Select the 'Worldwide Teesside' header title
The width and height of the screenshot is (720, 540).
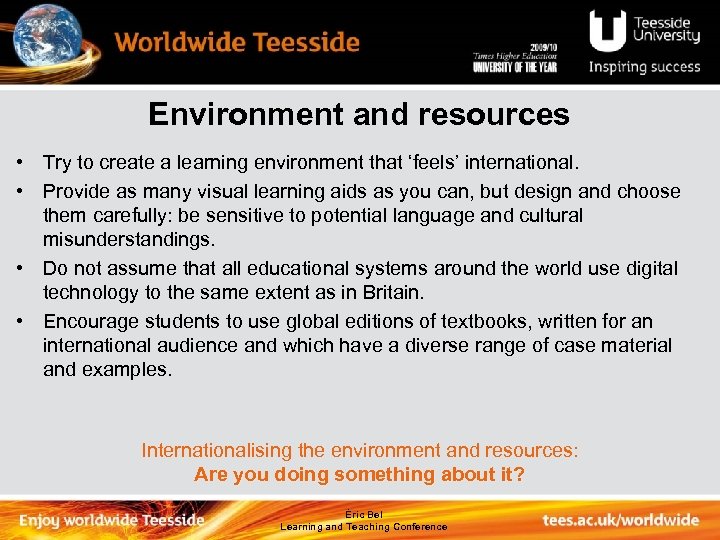[x=236, y=42]
